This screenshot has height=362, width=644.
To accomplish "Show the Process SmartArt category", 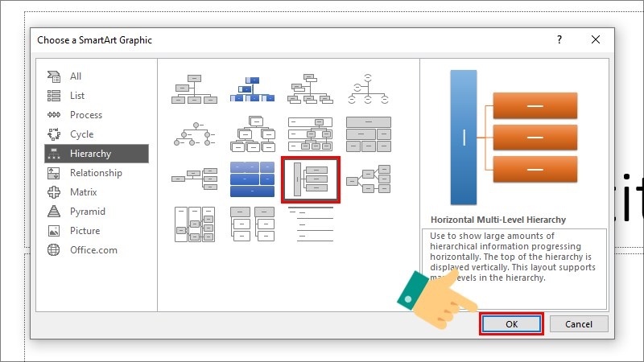I will [86, 115].
